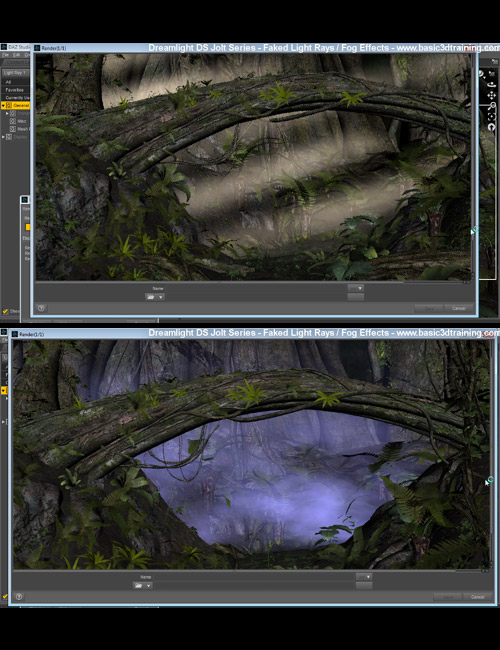
Task: Click the DAZ Studio title bar icon
Action: point(4,47)
